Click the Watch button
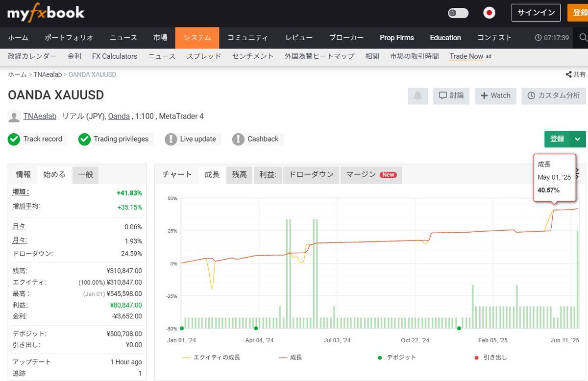Viewport: 588px width, 381px height. pyautogui.click(x=495, y=96)
